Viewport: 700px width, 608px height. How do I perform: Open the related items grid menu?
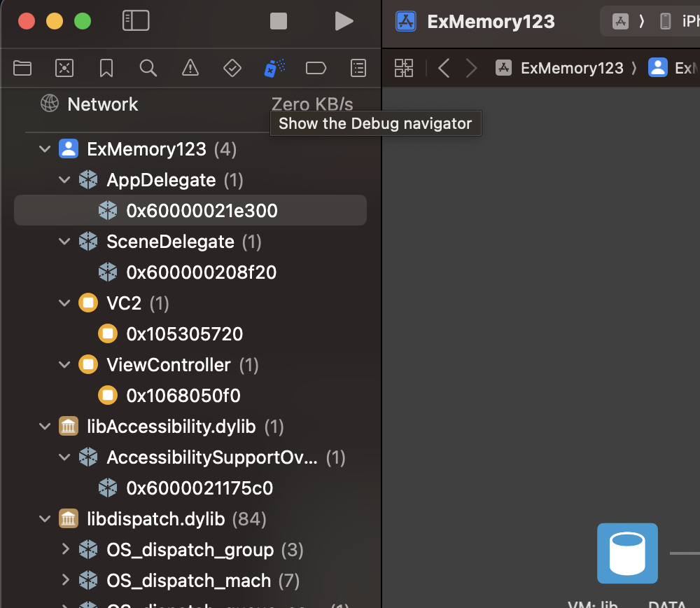(x=404, y=69)
